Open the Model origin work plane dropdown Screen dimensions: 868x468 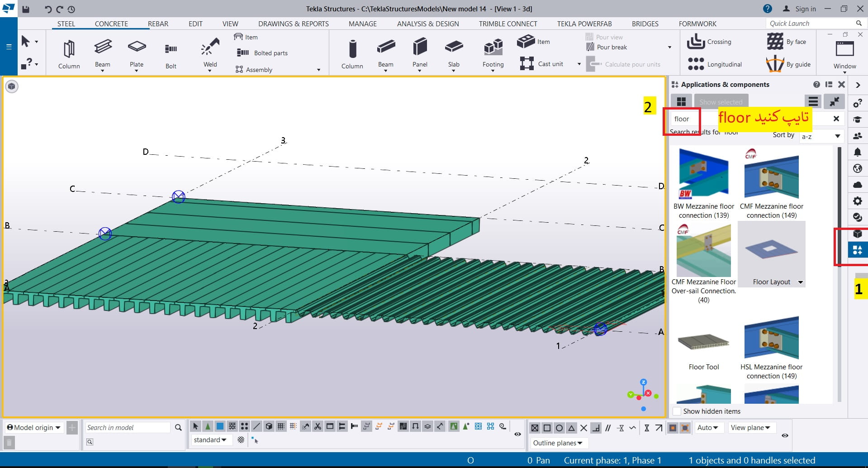(34, 428)
